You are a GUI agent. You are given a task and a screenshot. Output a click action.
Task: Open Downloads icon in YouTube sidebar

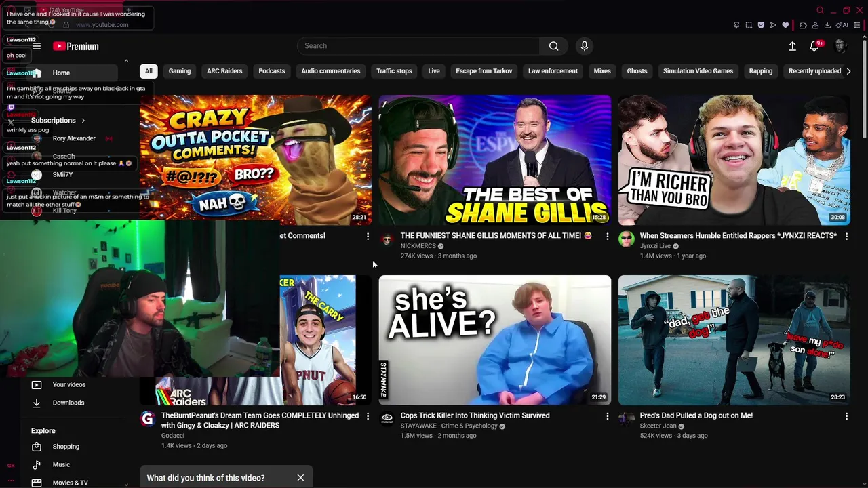pyautogui.click(x=37, y=403)
